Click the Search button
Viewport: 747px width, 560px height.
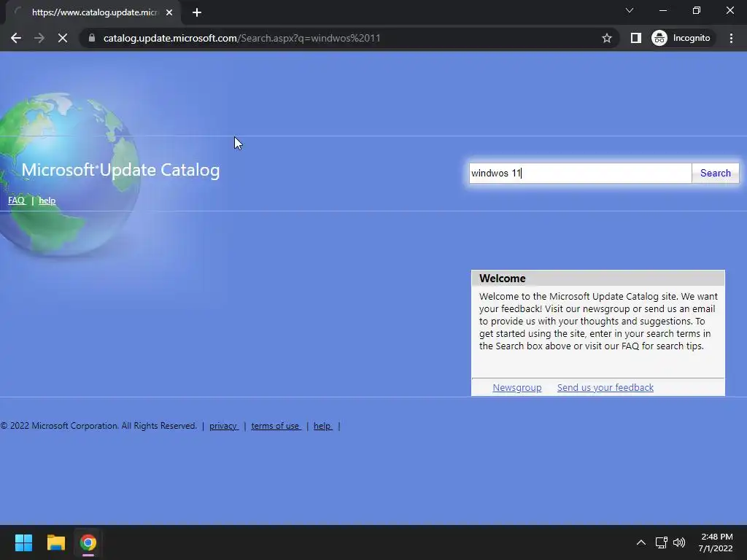pos(715,174)
